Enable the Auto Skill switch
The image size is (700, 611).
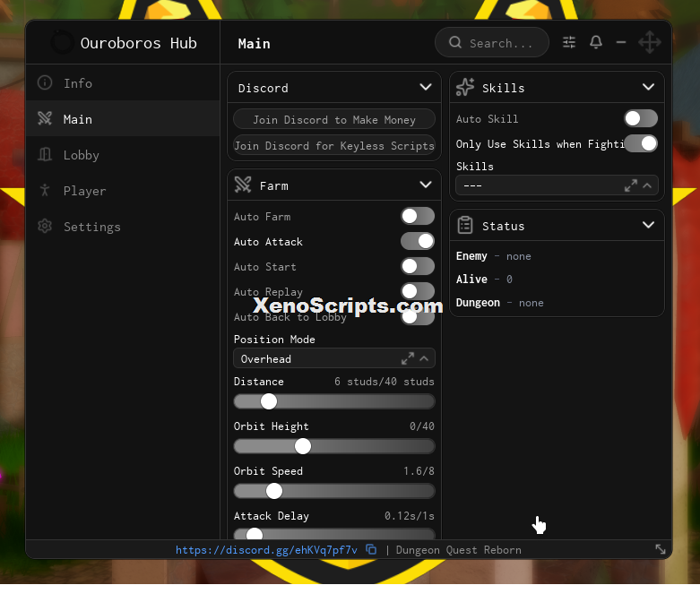[x=641, y=118]
